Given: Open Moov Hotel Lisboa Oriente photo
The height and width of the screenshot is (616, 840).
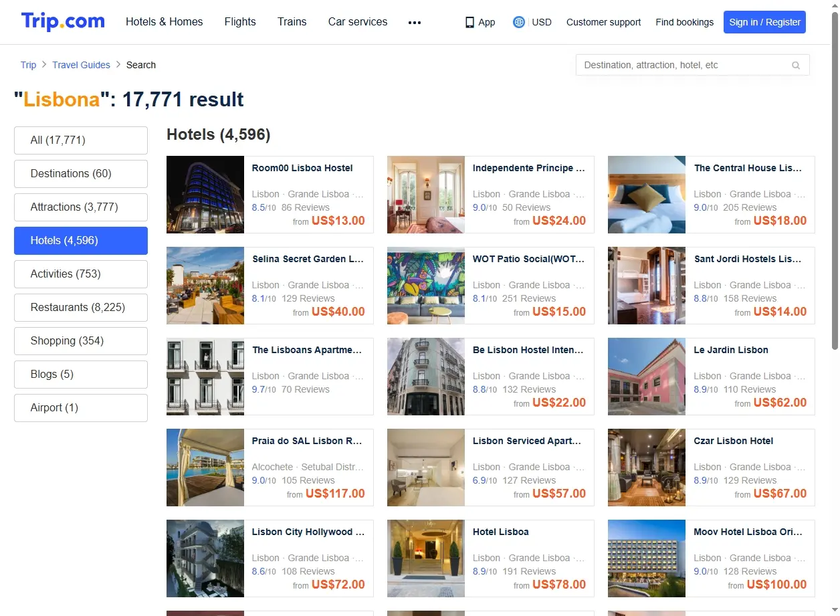Looking at the screenshot, I should [647, 558].
